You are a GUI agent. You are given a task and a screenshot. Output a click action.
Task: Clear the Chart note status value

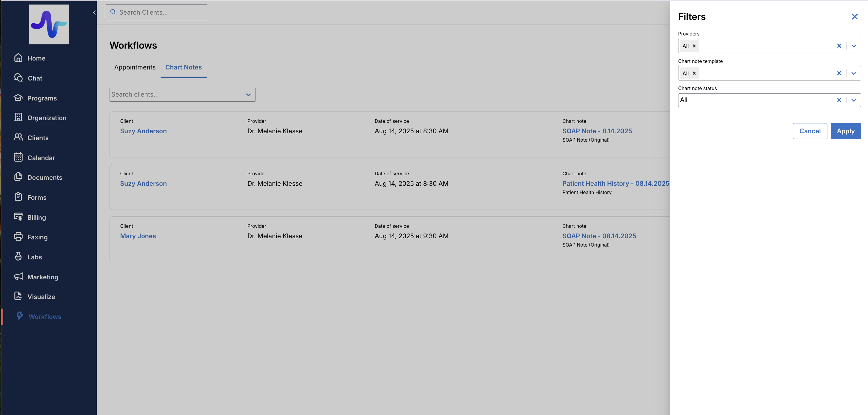(839, 100)
